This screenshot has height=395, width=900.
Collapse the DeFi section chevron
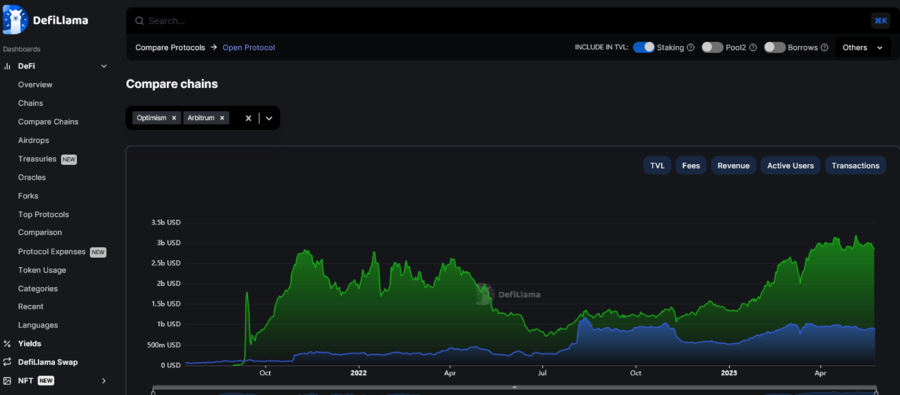tap(104, 66)
